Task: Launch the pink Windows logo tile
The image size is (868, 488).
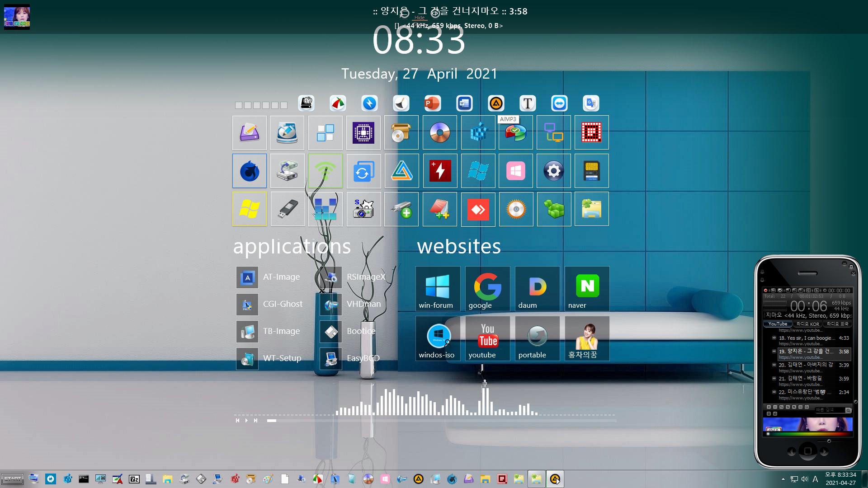Action: point(516,171)
